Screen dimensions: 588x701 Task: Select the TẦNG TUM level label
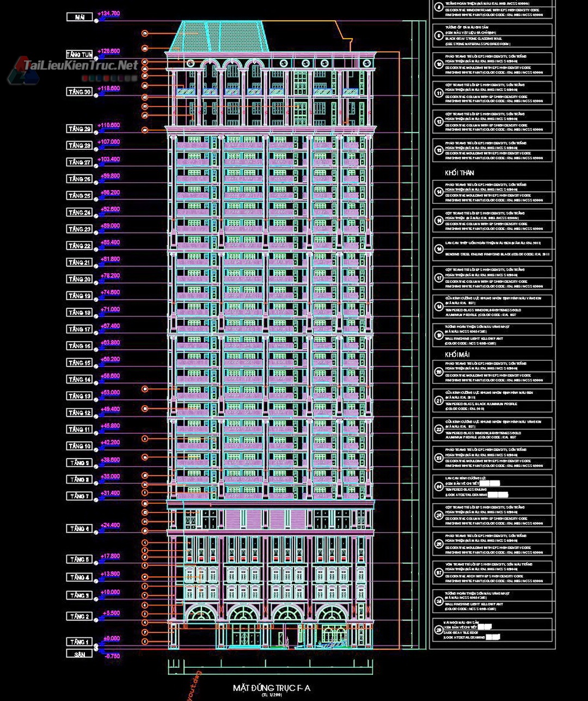coord(80,55)
